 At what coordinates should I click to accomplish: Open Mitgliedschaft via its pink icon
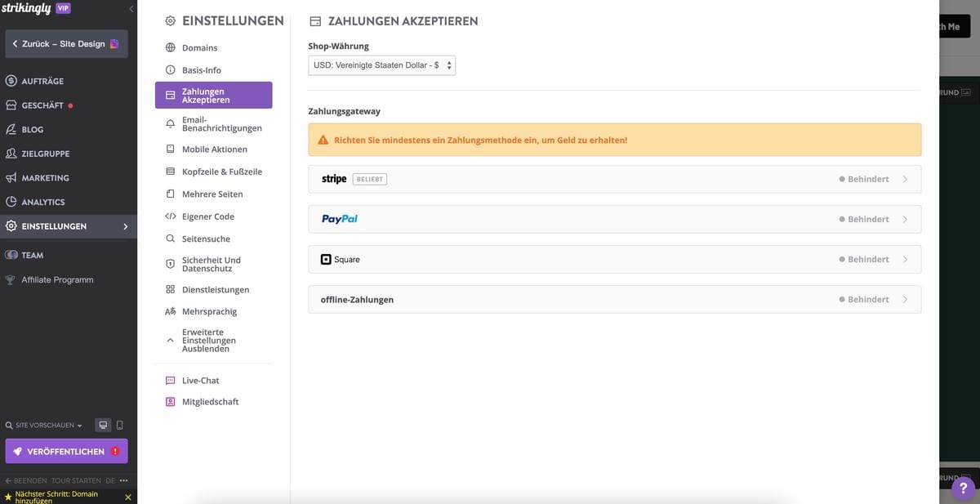click(x=170, y=401)
